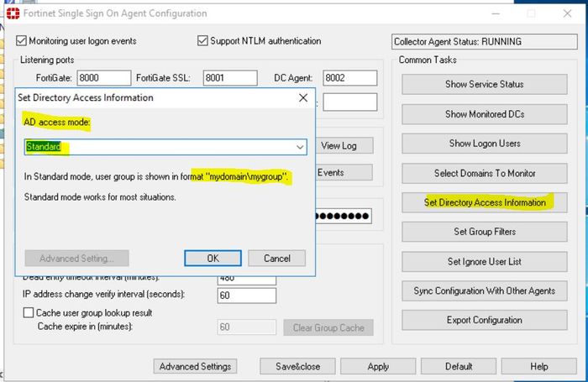Open Set Group Filters
Screen dimensions: 588x382
point(485,232)
